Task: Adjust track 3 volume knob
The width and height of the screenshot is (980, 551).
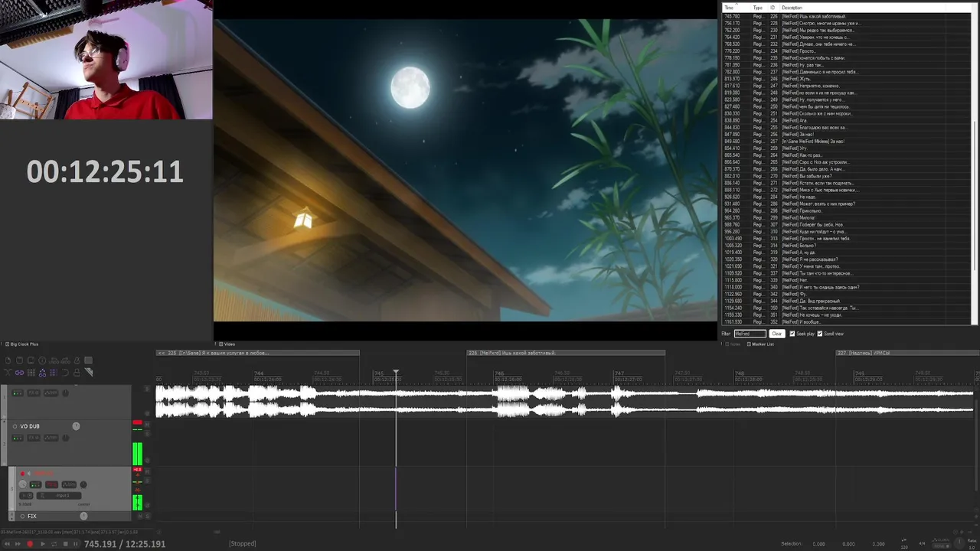Action: coord(22,484)
